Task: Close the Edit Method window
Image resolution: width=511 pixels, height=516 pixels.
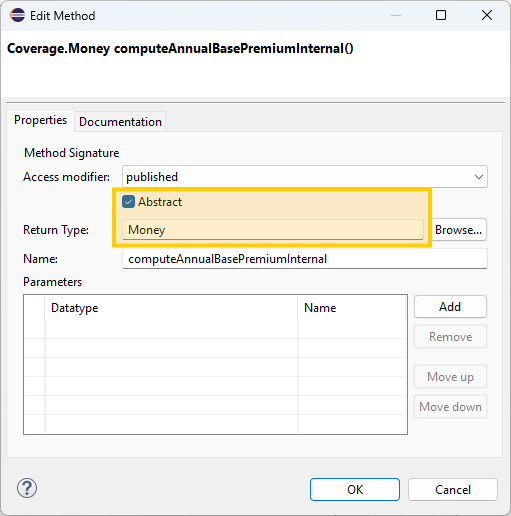Action: (487, 15)
